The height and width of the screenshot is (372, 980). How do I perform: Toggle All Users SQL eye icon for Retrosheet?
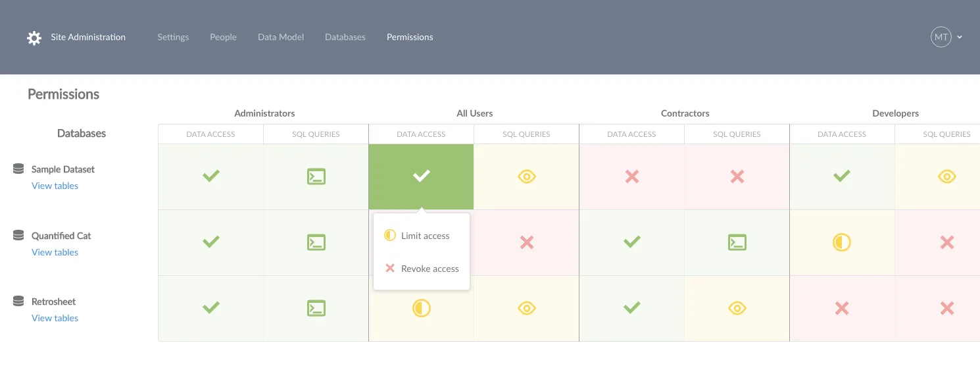pos(527,308)
